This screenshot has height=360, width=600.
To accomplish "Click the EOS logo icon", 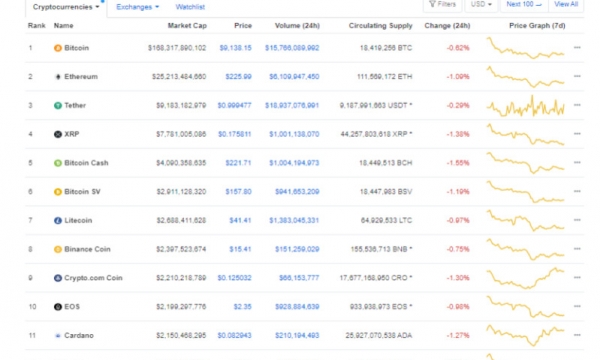I will coord(57,307).
